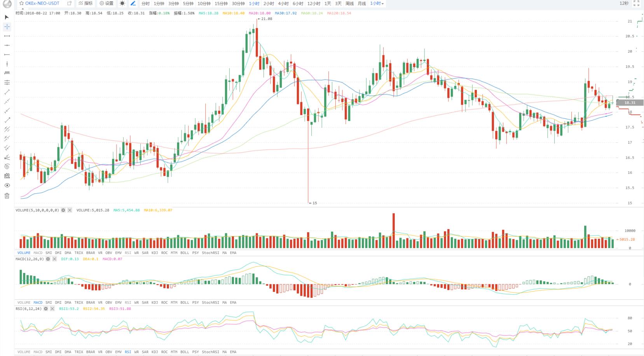Open RSI(6,12,24) settings gear
Viewport: 644px width, 356px height.
click(x=46, y=309)
